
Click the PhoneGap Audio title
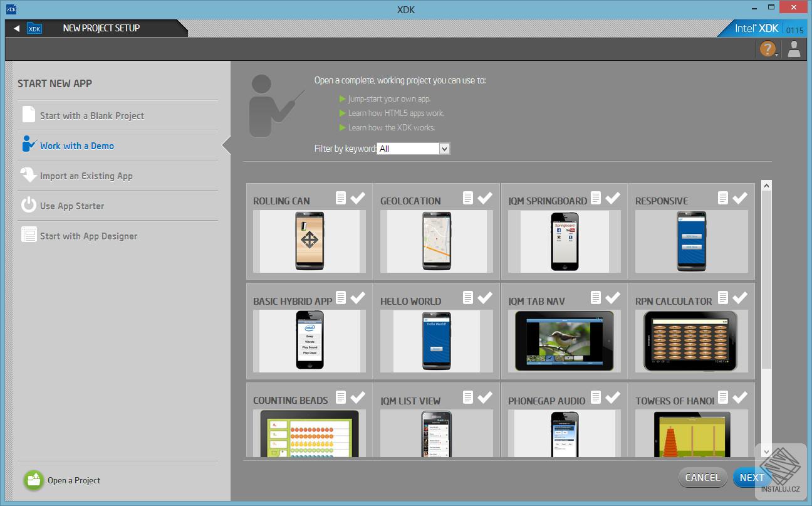click(x=547, y=401)
